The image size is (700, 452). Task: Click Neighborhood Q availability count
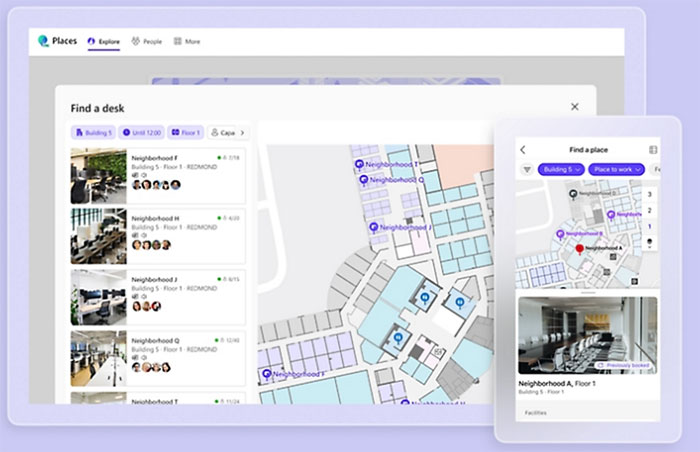pyautogui.click(x=228, y=340)
